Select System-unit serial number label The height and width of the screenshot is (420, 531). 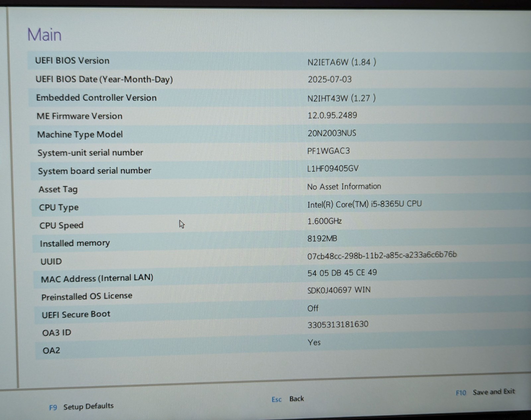tap(90, 153)
